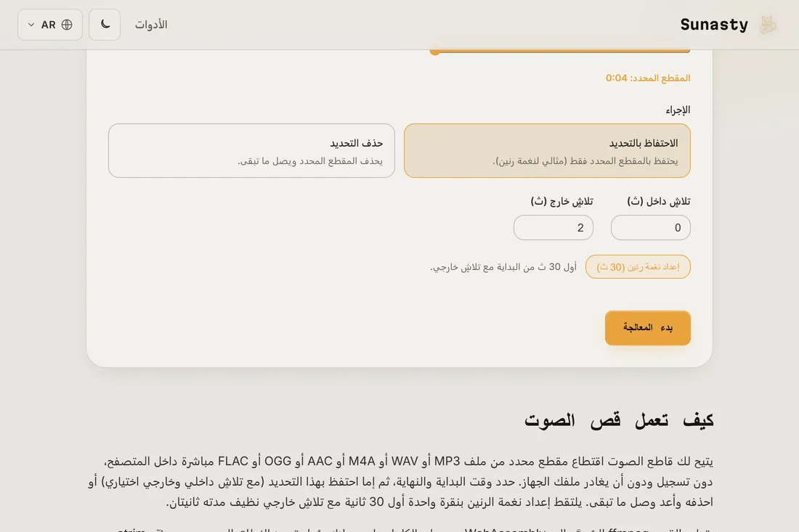Click the Sunasty cat logo icon

[x=768, y=25]
